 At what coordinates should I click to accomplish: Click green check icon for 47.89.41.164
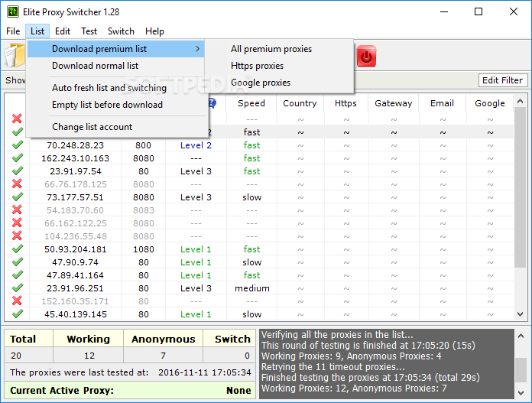(x=18, y=275)
